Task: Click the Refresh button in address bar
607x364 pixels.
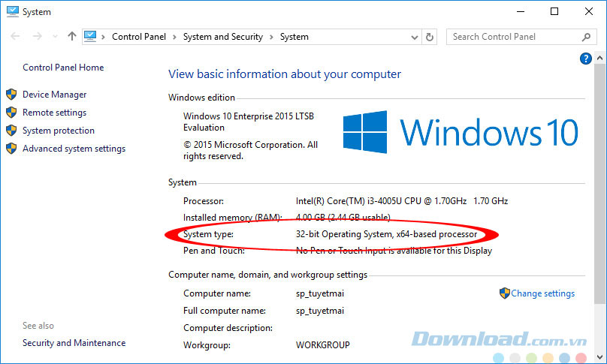Action: click(x=430, y=36)
